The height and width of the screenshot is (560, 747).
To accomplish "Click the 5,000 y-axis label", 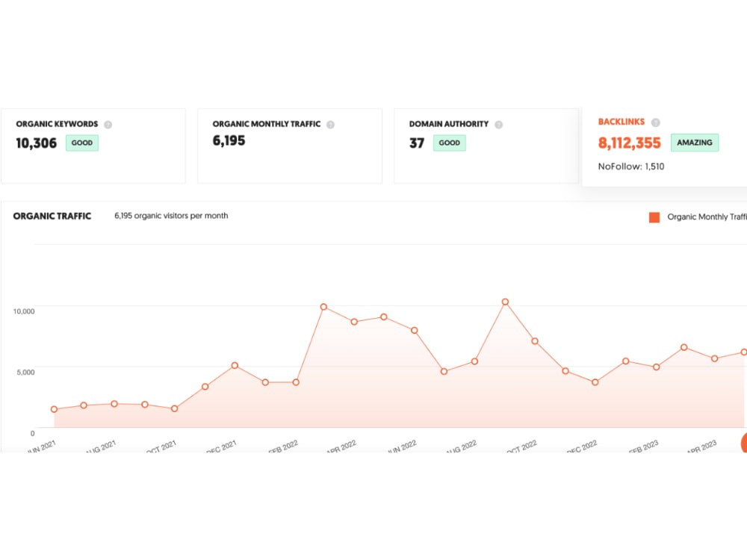I will 25,373.
